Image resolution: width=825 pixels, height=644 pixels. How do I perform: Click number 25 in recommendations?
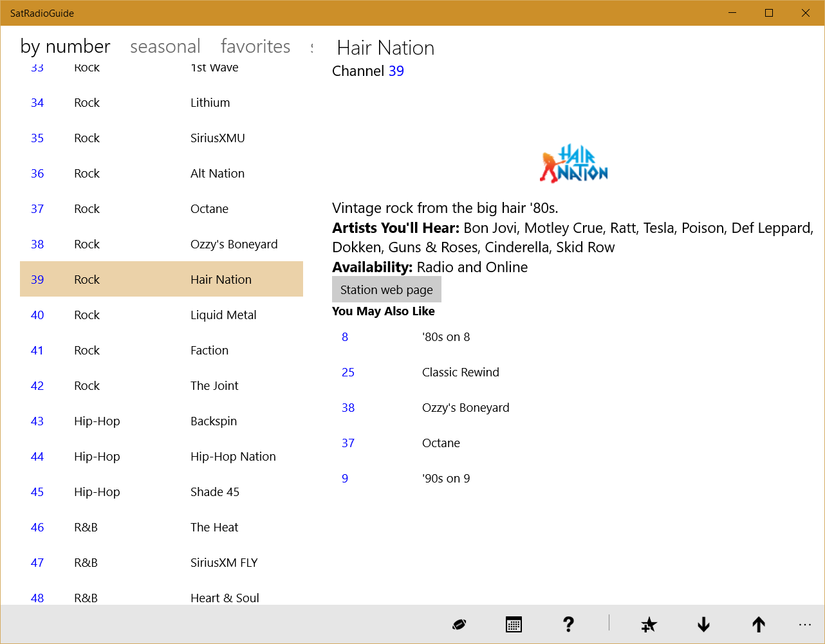click(348, 372)
